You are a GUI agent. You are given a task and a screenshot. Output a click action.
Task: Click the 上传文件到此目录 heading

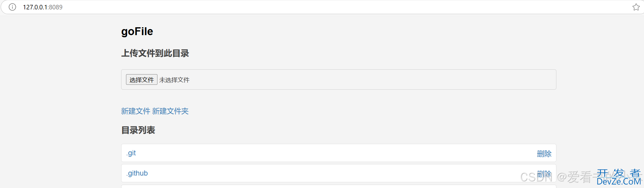point(155,53)
